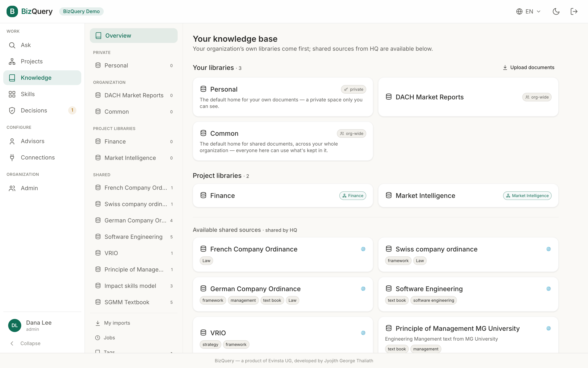Open Skills from the sidebar
Screen dimensions: 588x368
coord(42,94)
